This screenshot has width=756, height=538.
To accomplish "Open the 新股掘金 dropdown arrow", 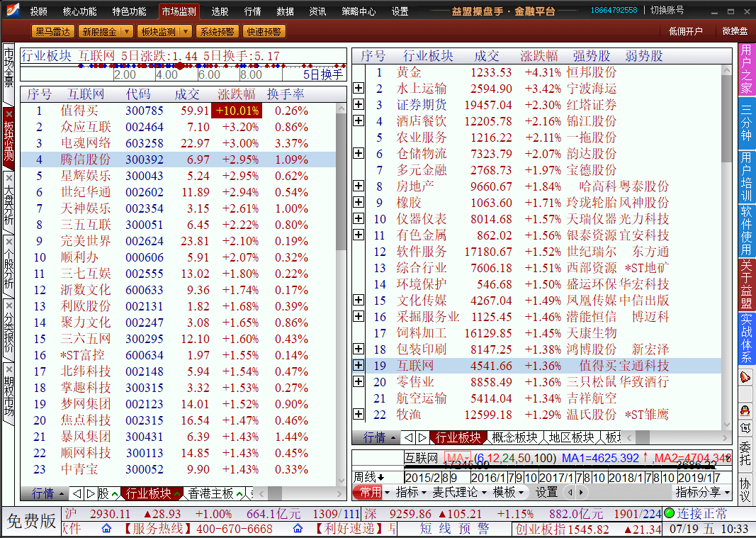I will pyautogui.click(x=127, y=31).
